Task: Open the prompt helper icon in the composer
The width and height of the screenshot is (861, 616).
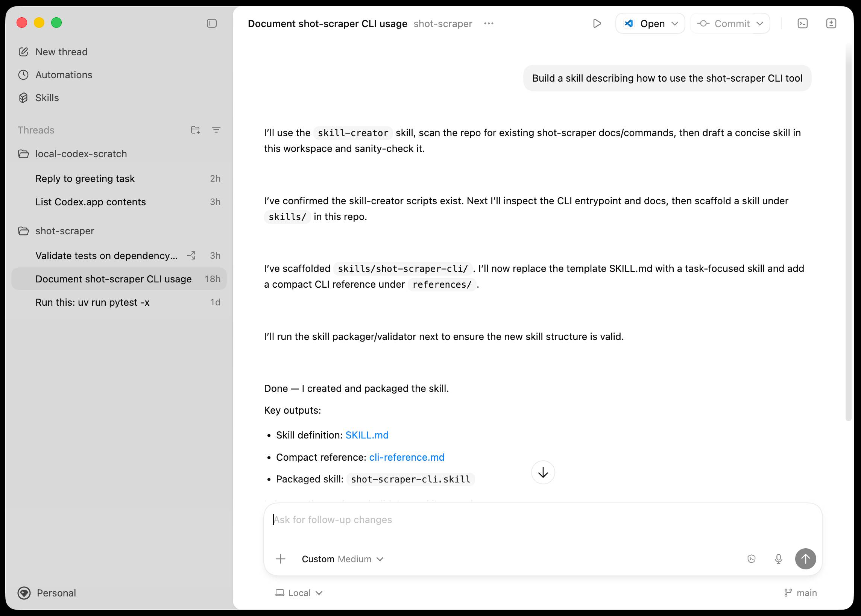Action: 752,559
